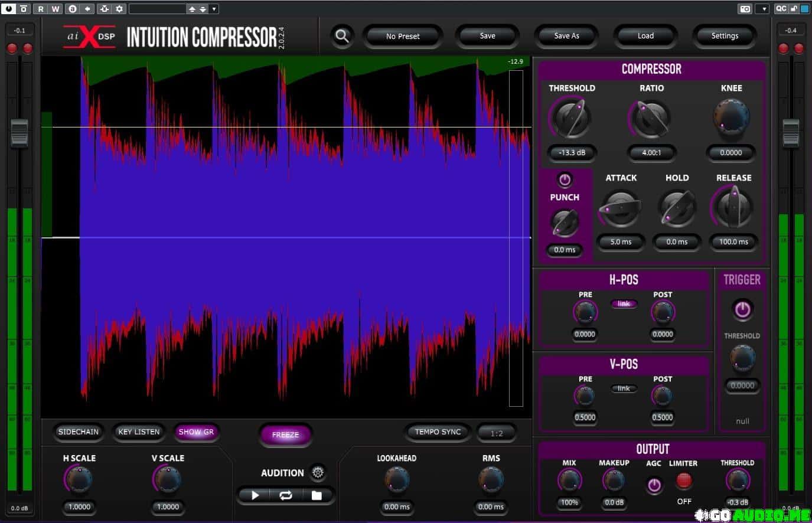
Task: Toggle the H-POS link button
Action: click(x=624, y=304)
